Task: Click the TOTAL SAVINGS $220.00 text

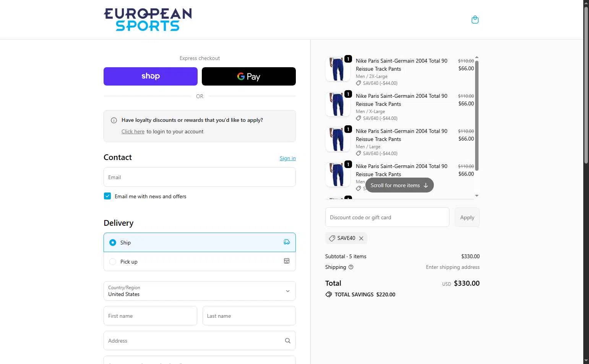Action: coord(365,294)
